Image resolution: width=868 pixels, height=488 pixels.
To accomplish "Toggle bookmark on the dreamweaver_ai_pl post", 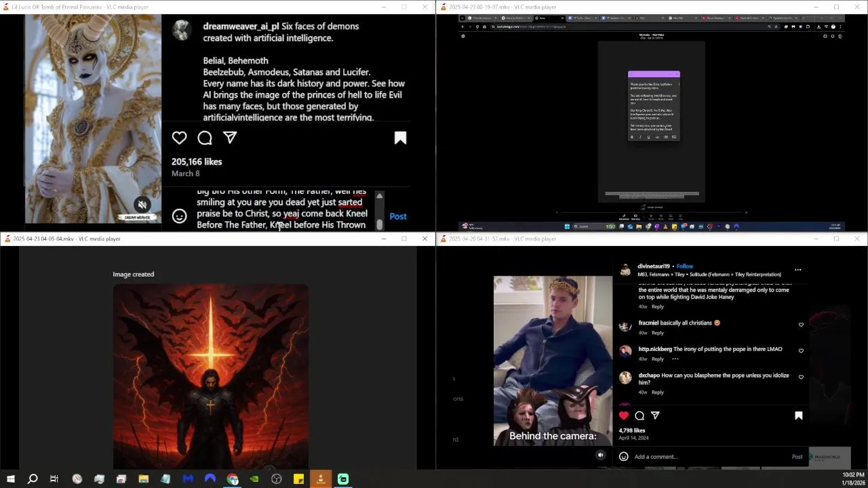I will tap(400, 138).
